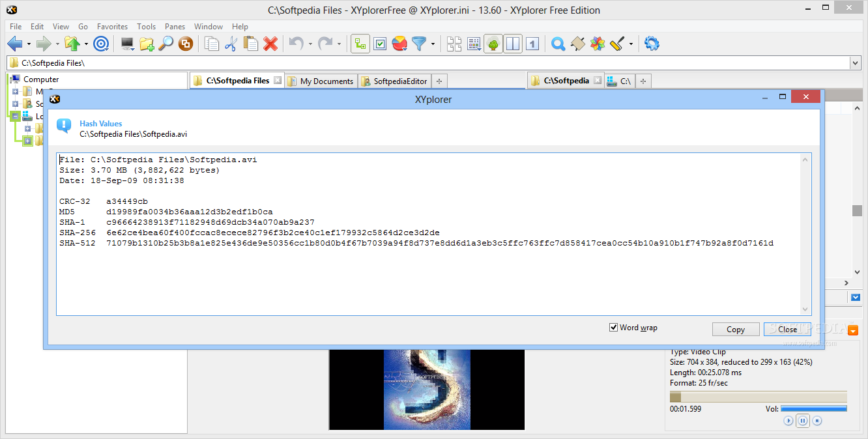This screenshot has width=868, height=439.
Task: Open the Redo dropdown arrow
Action: click(x=339, y=44)
